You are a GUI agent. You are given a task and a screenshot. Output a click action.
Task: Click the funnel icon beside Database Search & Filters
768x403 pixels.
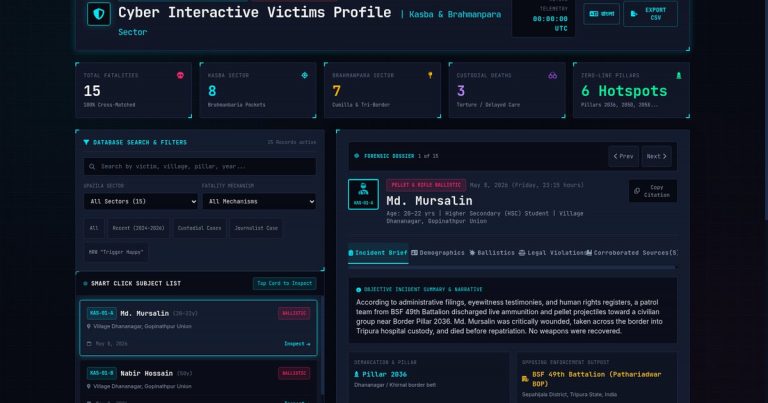coord(86,142)
